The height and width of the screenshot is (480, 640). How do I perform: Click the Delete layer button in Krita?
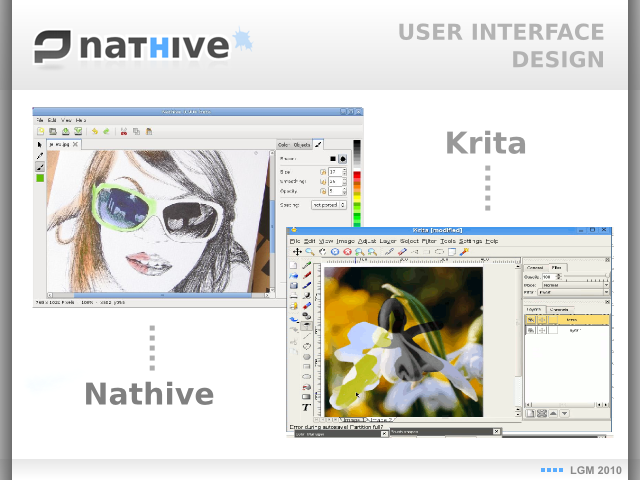coord(542,413)
